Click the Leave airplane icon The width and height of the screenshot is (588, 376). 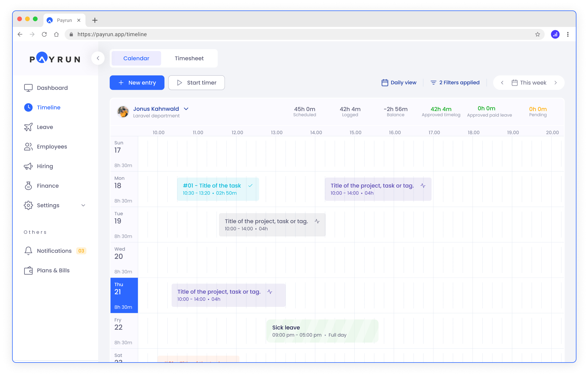[x=28, y=127]
